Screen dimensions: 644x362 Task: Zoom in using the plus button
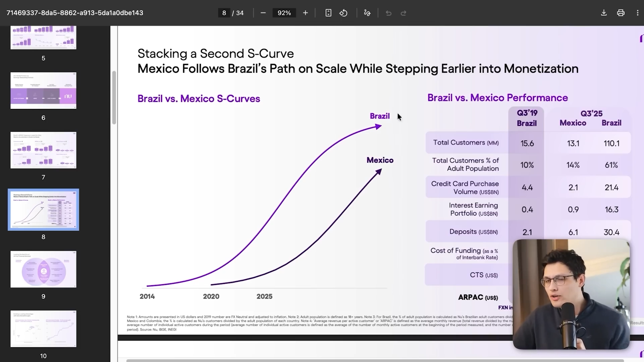(x=305, y=13)
